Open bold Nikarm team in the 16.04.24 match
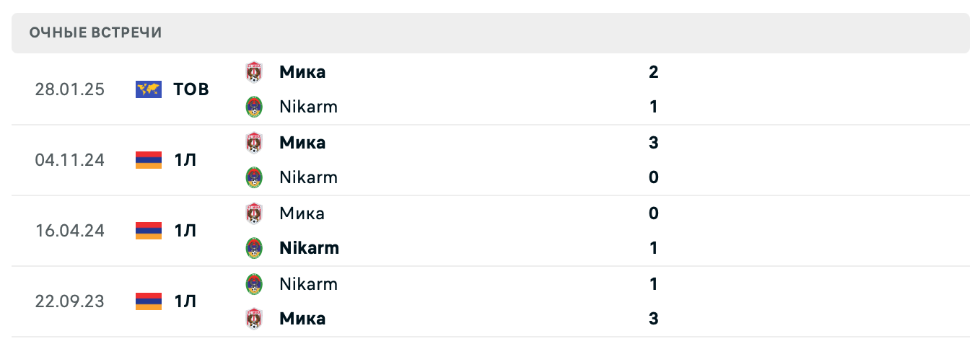 pos(309,248)
